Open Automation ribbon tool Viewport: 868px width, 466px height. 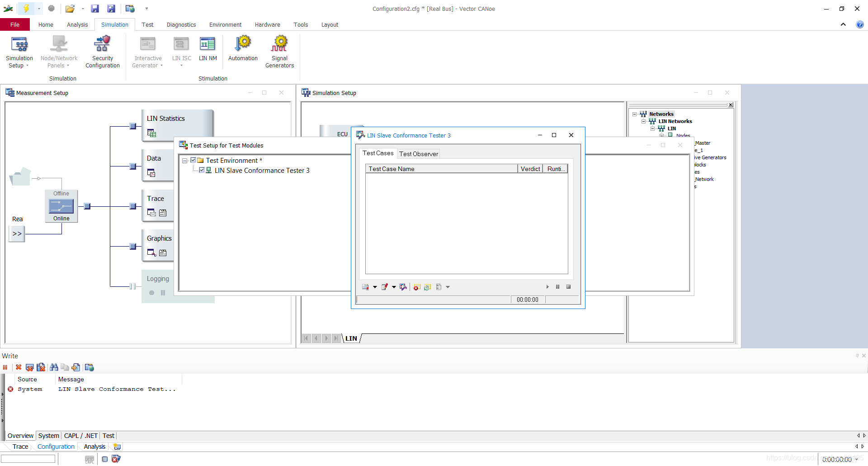243,49
